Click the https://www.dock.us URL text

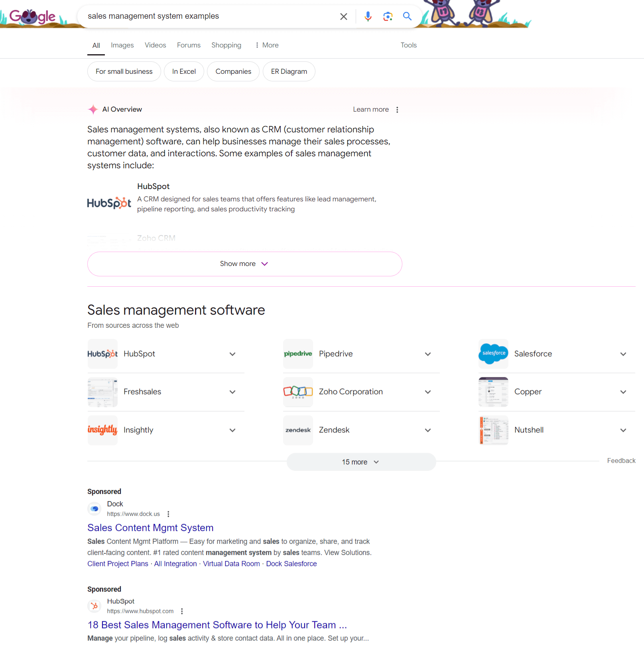point(133,514)
